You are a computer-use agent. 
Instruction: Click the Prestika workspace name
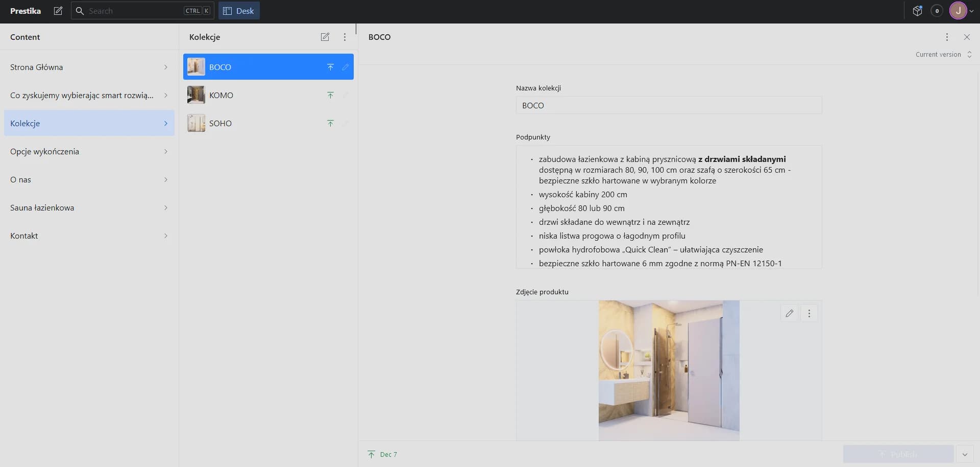(x=26, y=11)
